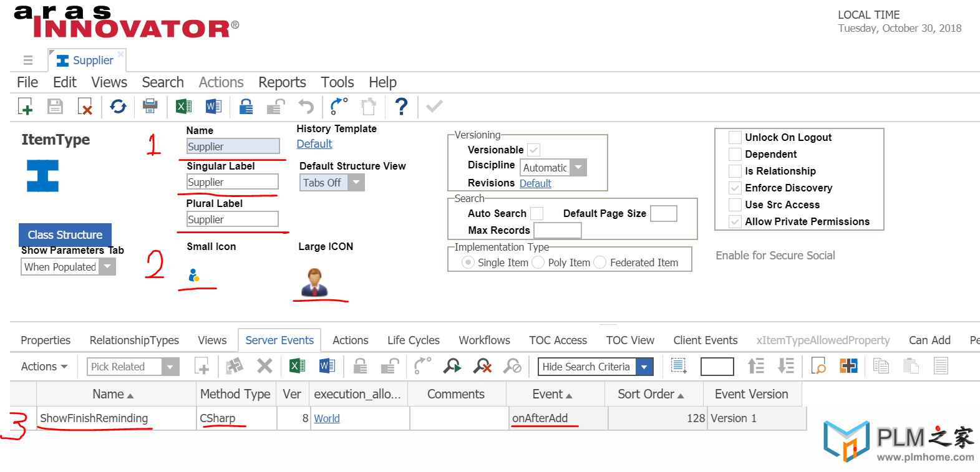Toggle Enforce Discovery checkbox
The image size is (980, 472).
point(735,188)
